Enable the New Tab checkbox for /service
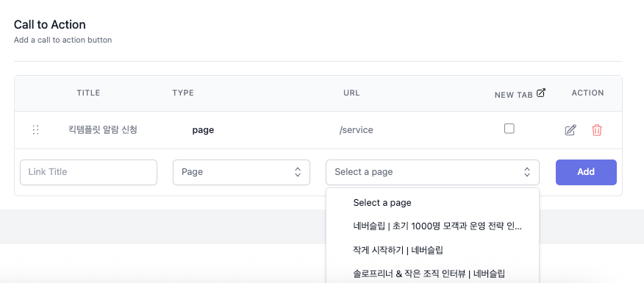The image size is (644, 283). (x=509, y=129)
